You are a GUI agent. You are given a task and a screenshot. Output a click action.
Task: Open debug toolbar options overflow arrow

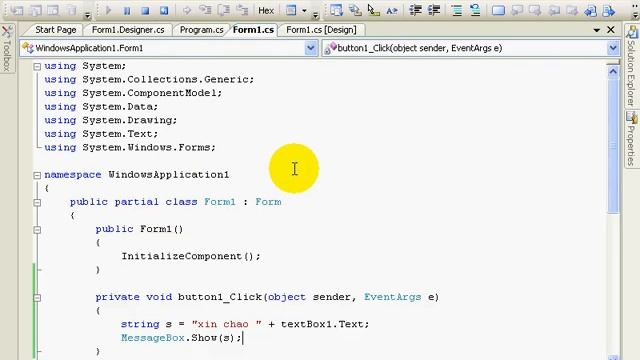tap(315, 16)
